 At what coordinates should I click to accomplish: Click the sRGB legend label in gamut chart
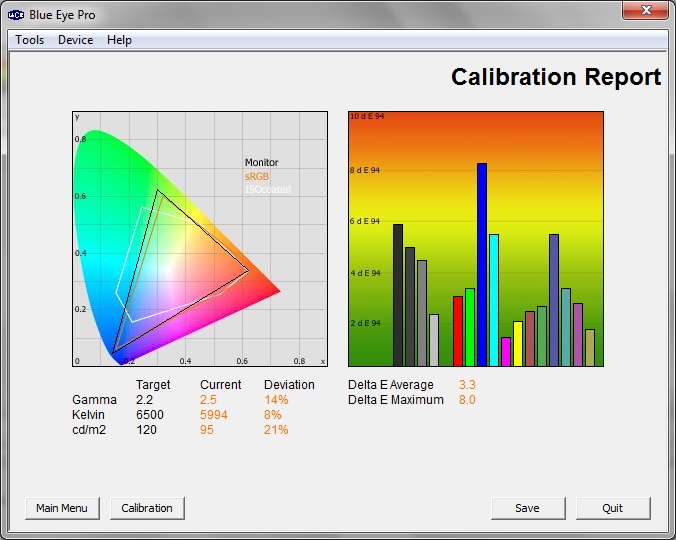click(x=257, y=176)
